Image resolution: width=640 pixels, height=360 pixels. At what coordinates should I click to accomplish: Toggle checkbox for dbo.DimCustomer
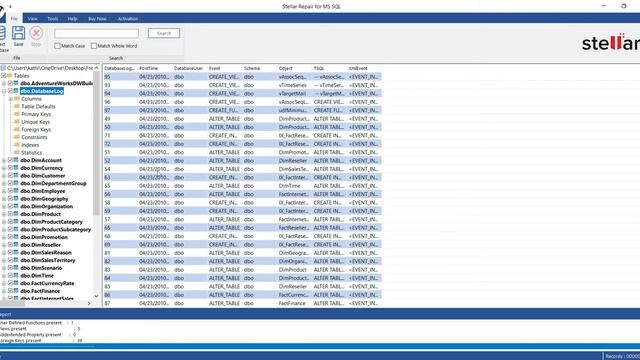[11, 176]
